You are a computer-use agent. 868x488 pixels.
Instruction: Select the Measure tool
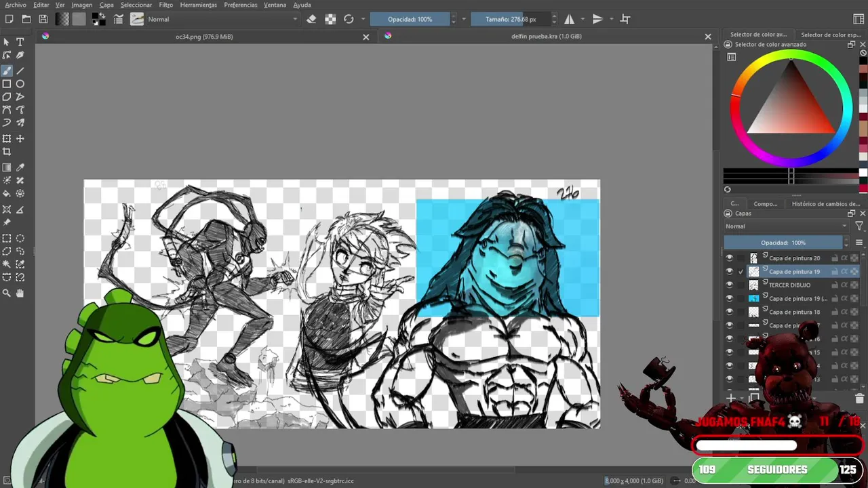coord(20,209)
